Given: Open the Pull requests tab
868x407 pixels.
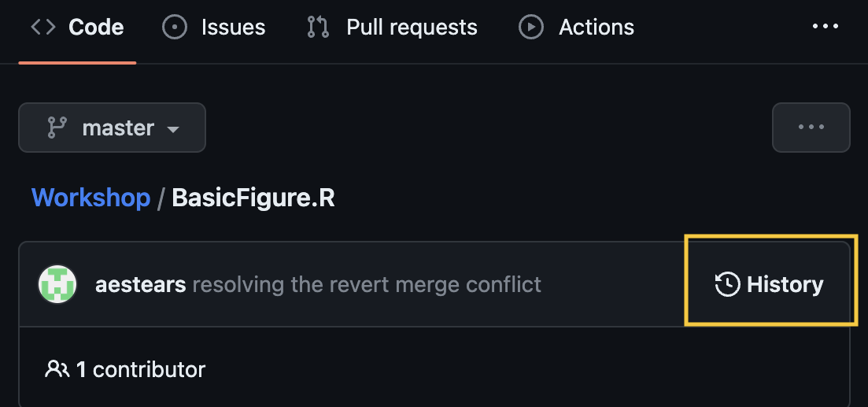Looking at the screenshot, I should coord(412,28).
